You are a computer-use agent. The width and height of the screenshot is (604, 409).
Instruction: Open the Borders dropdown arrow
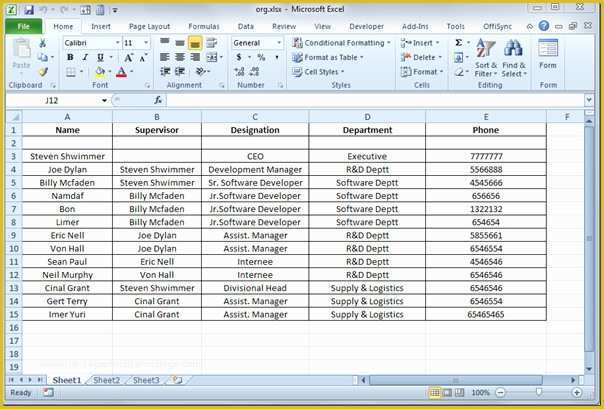tap(81, 72)
